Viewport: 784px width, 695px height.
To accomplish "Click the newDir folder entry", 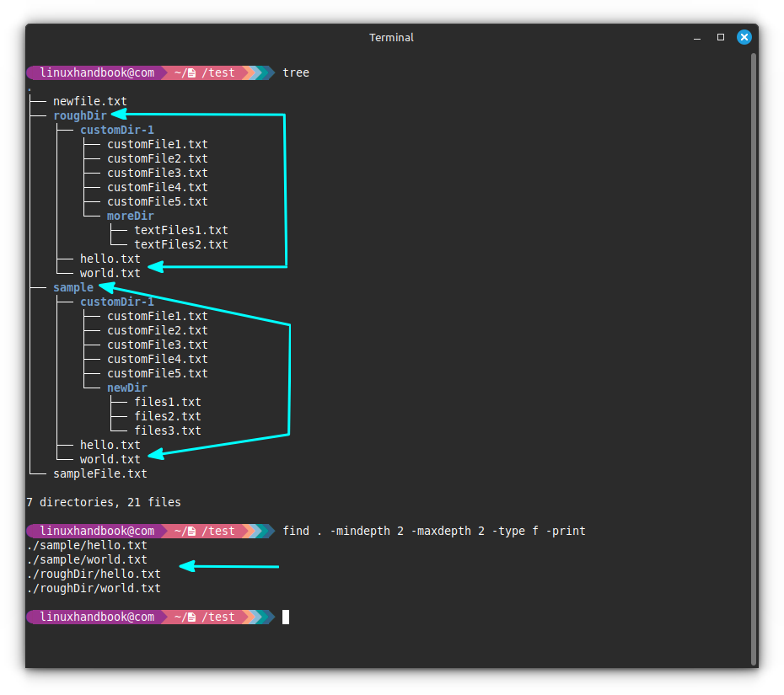I will (x=126, y=388).
